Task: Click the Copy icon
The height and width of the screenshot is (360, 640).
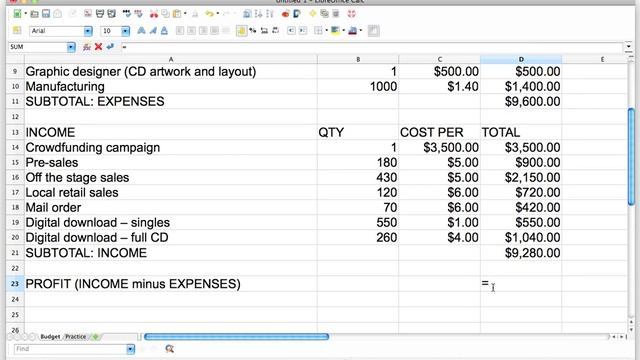Action: pyautogui.click(x=165, y=14)
